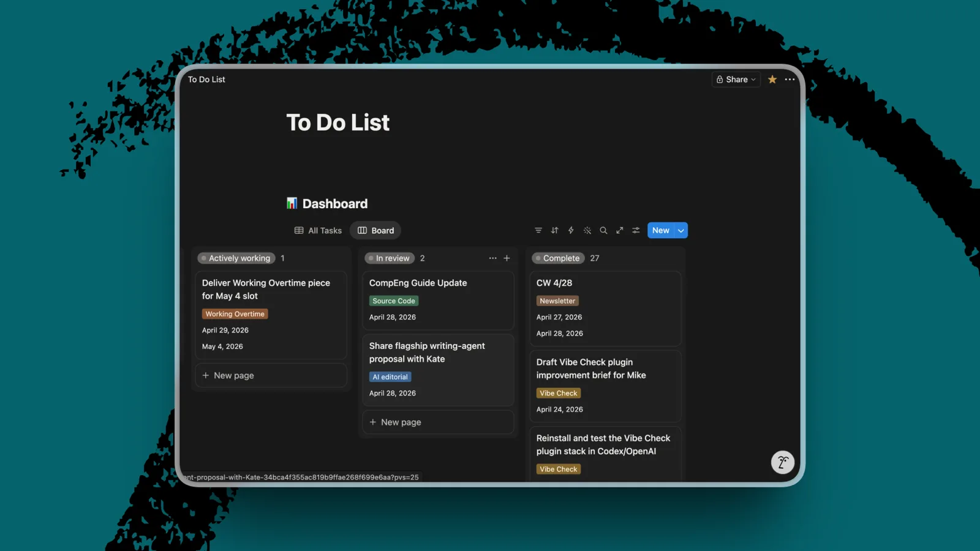Open the CW 4/28 card
The image size is (980, 551).
[x=605, y=309]
